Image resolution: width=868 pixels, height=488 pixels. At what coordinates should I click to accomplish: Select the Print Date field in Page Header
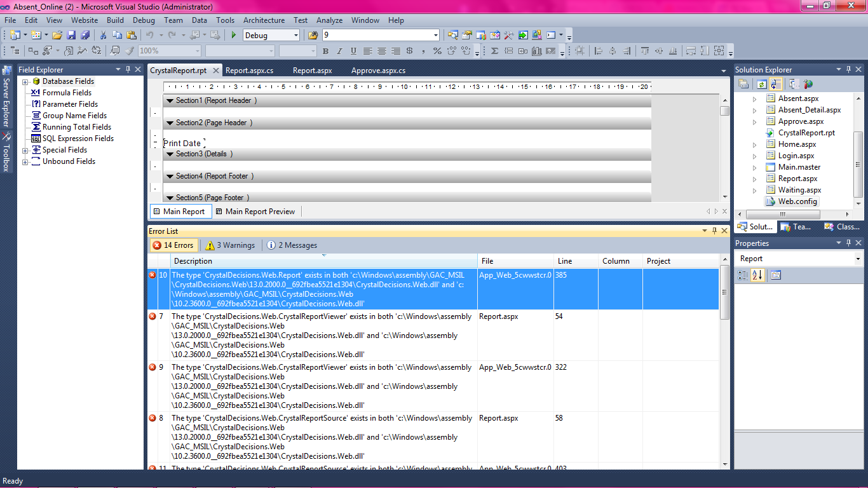(184, 144)
